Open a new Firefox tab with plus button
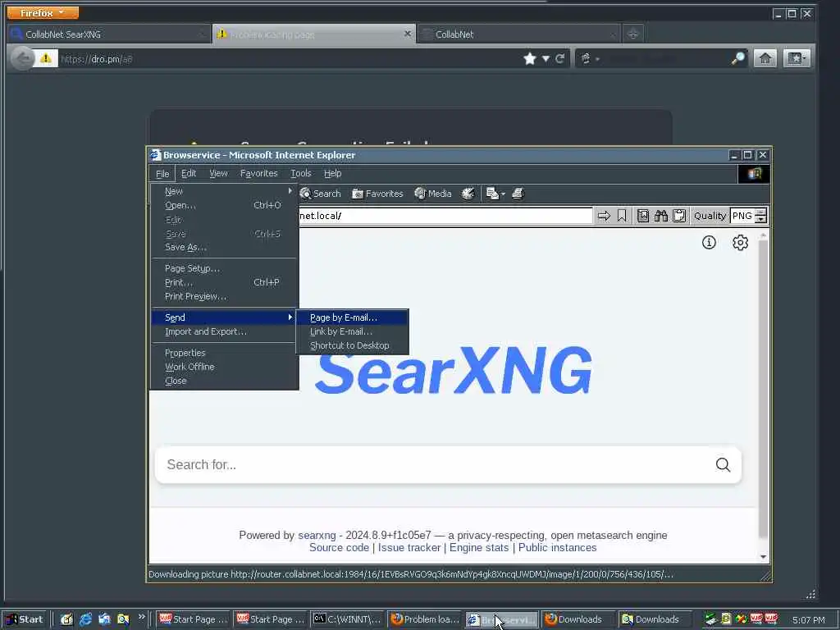The height and width of the screenshot is (630, 840). [x=632, y=34]
